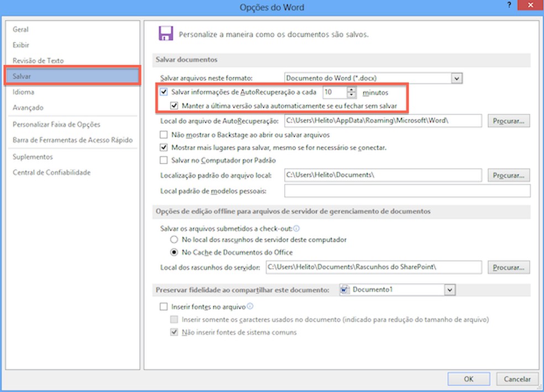Click Procurar next to Local do arquivo de AutoRecuperação
This screenshot has width=544, height=392.
pos(508,121)
